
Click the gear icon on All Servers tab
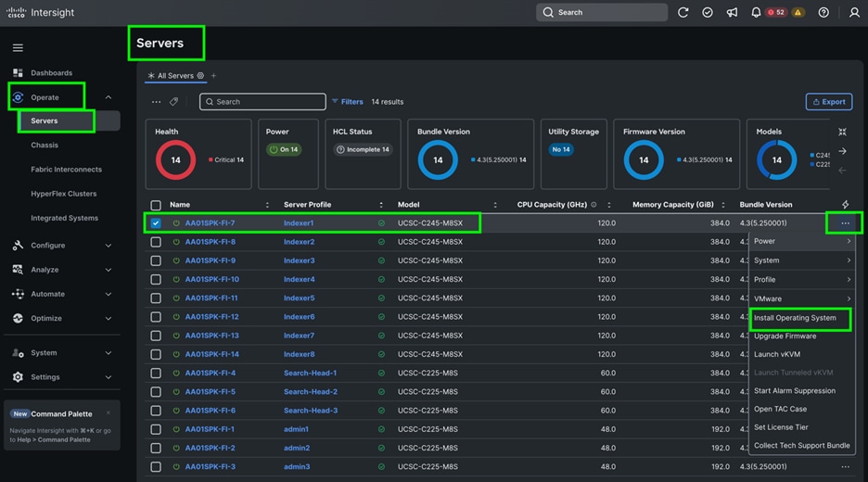pyautogui.click(x=200, y=76)
